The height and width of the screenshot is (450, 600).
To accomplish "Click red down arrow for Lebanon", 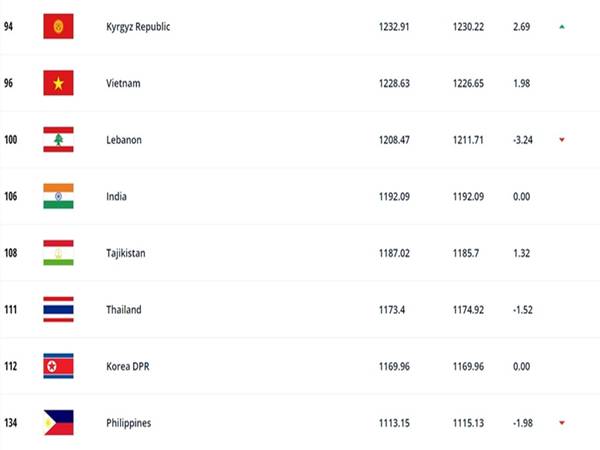I will point(562,140).
